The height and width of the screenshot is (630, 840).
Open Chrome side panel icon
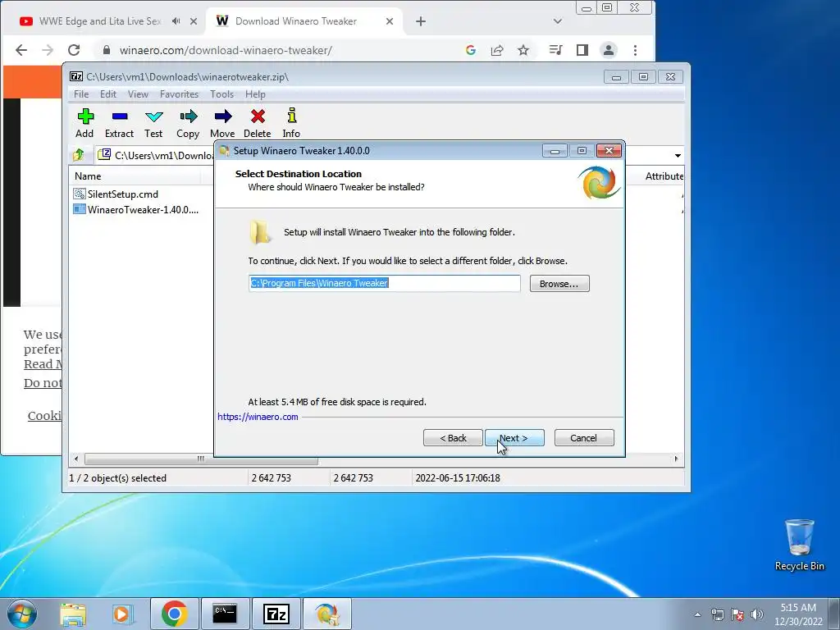(582, 50)
